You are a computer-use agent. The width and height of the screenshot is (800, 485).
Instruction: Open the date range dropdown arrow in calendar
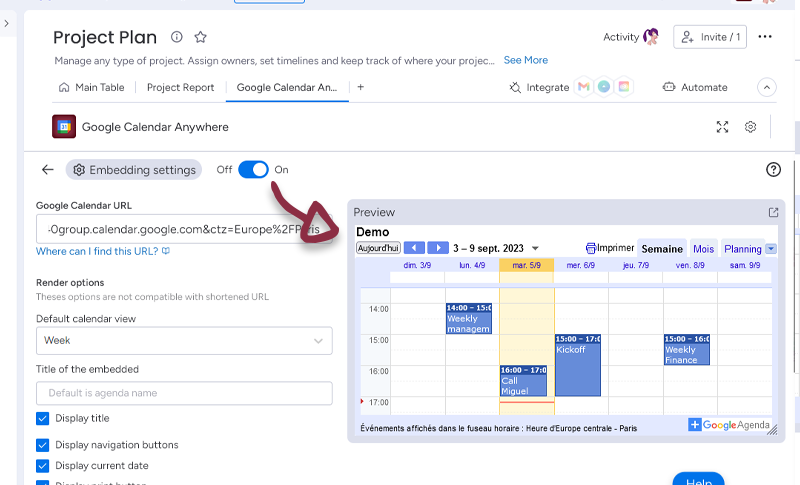[535, 248]
